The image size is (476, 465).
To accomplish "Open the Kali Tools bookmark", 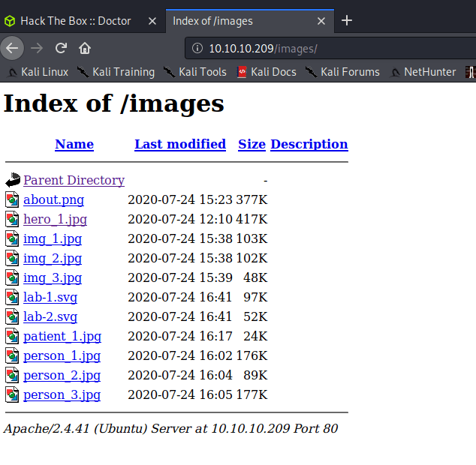I will pos(194,72).
